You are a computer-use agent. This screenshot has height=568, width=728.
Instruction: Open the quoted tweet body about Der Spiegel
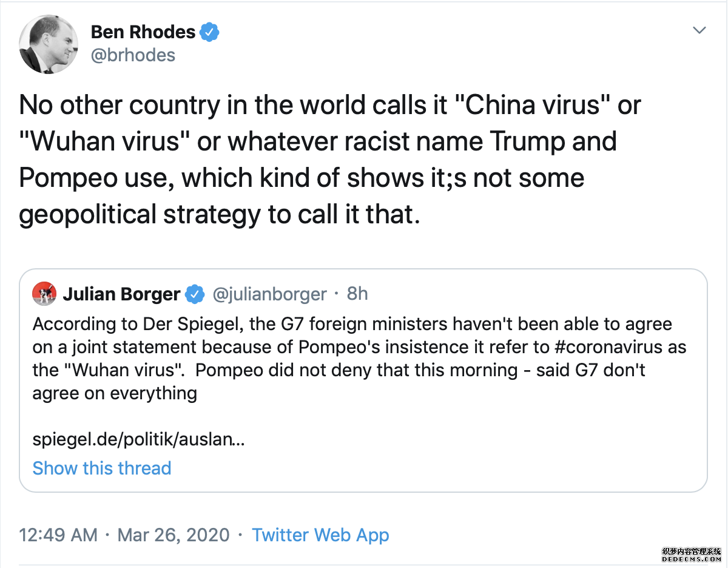(352, 359)
